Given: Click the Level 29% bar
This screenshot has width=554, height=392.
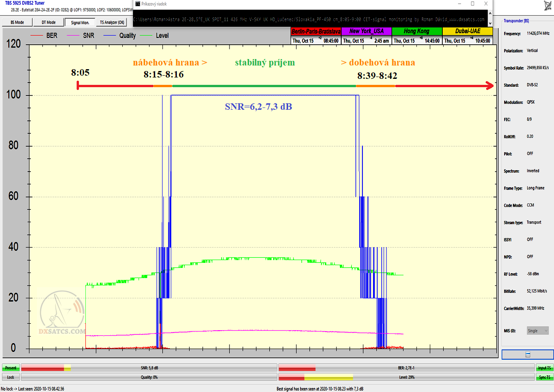Looking at the screenshot, I should 406,377.
